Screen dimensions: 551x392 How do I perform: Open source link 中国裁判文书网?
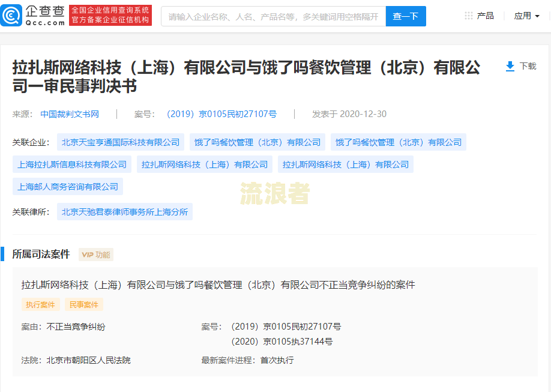[70, 114]
